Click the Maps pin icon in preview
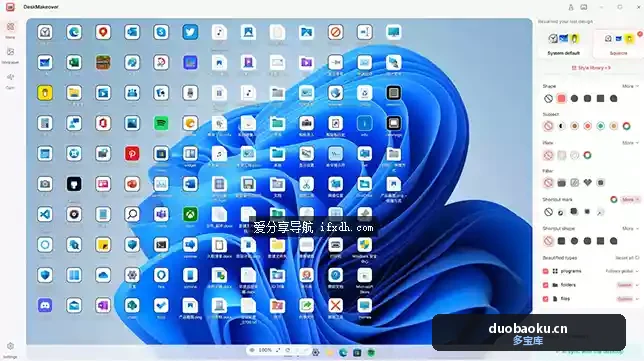This screenshot has width=644, height=361. pos(103,32)
